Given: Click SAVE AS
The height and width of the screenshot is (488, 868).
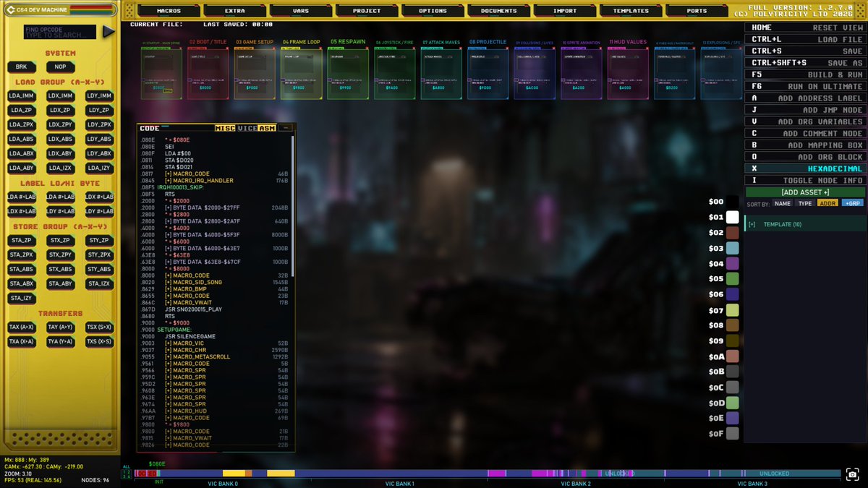Looking at the screenshot, I should 806,63.
